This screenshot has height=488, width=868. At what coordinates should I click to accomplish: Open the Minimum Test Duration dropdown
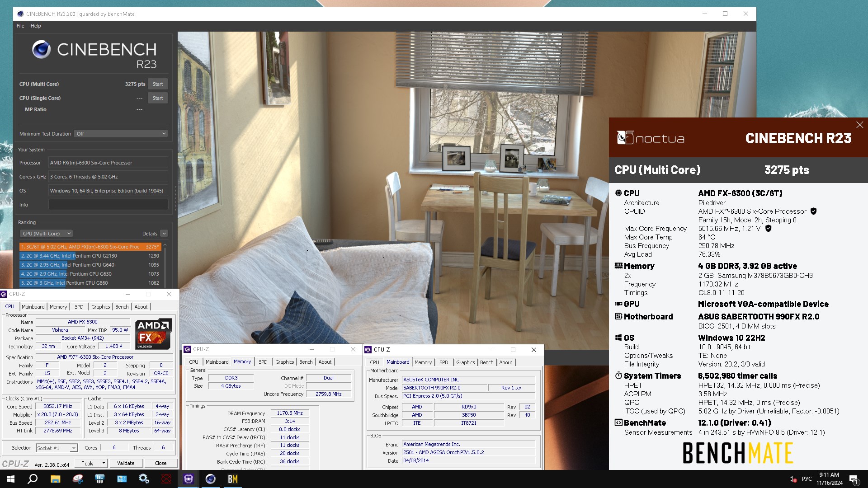pyautogui.click(x=121, y=134)
